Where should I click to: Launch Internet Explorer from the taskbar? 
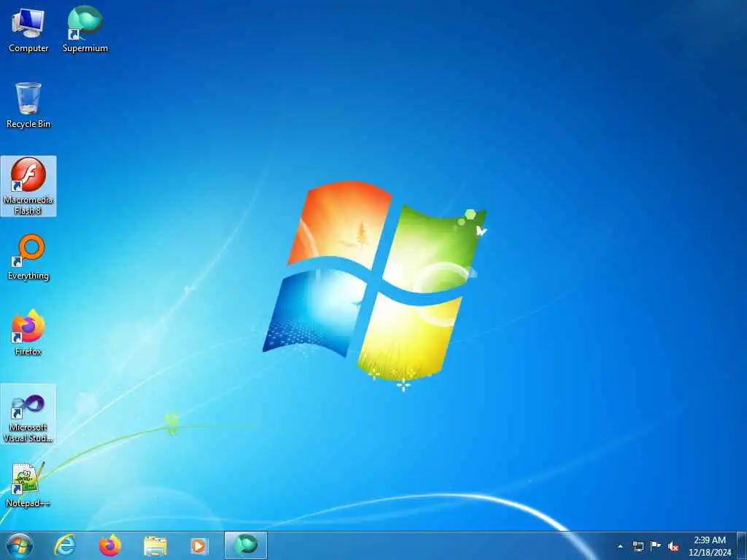(65, 545)
